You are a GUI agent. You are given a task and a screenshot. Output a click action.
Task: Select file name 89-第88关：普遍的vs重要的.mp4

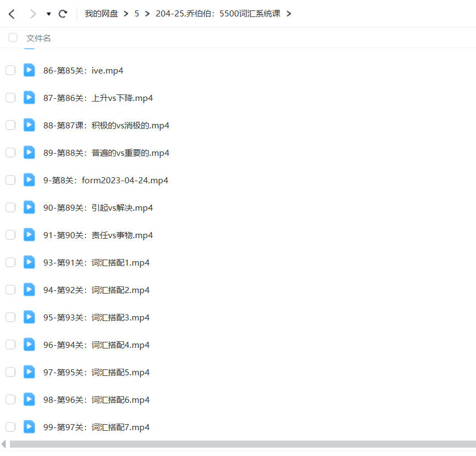[106, 153]
